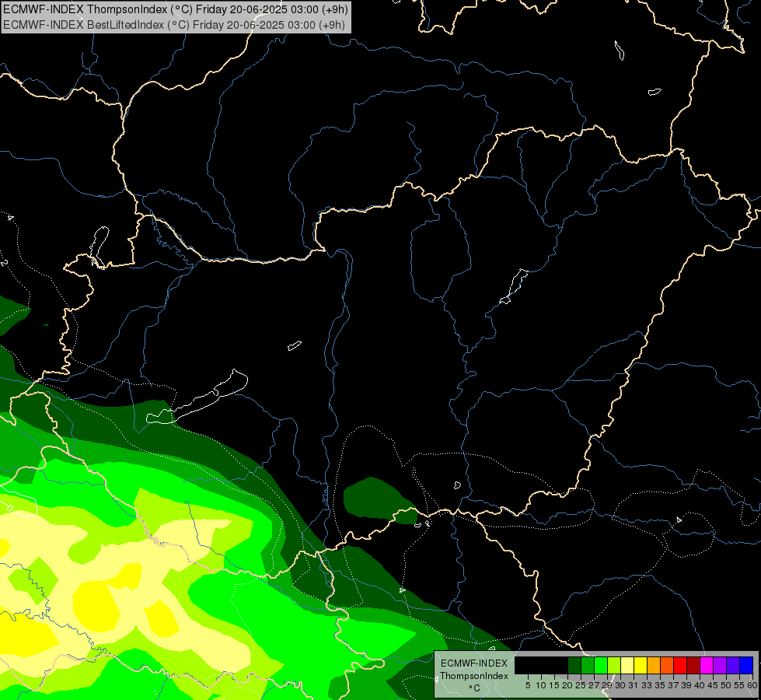The height and width of the screenshot is (700, 761).
Task: Click the '°C' unit label in legend
Action: [x=475, y=688]
